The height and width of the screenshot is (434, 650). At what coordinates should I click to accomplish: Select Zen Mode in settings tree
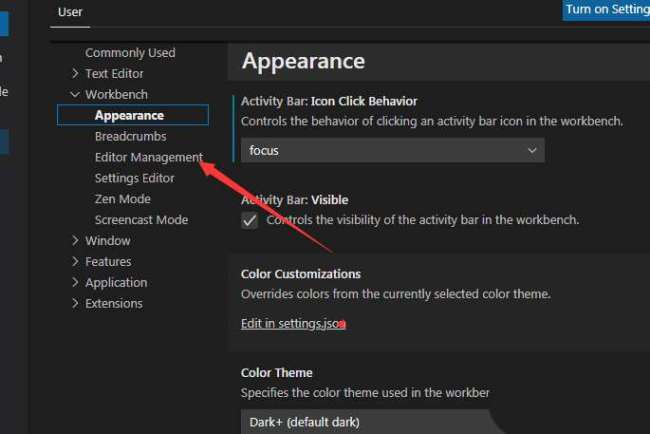tap(122, 199)
